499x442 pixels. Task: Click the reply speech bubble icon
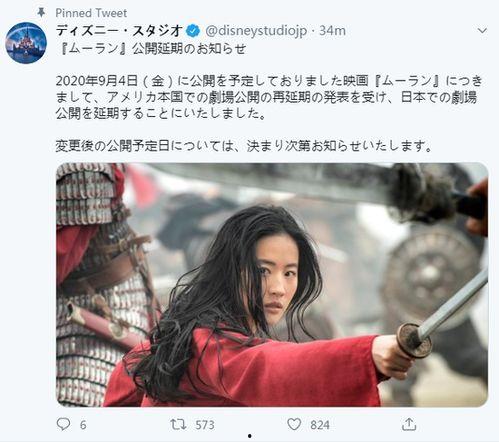pos(63,424)
